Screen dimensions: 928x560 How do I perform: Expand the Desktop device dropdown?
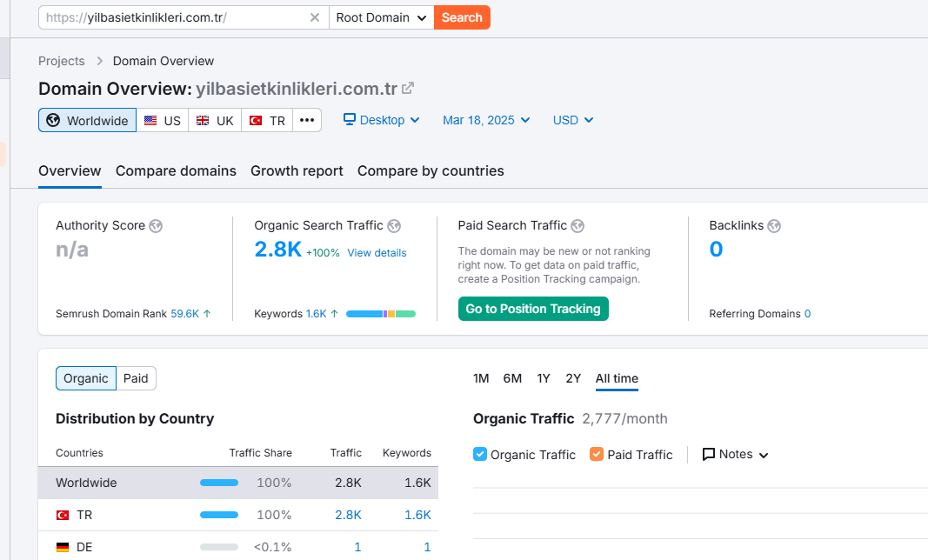[x=382, y=120]
